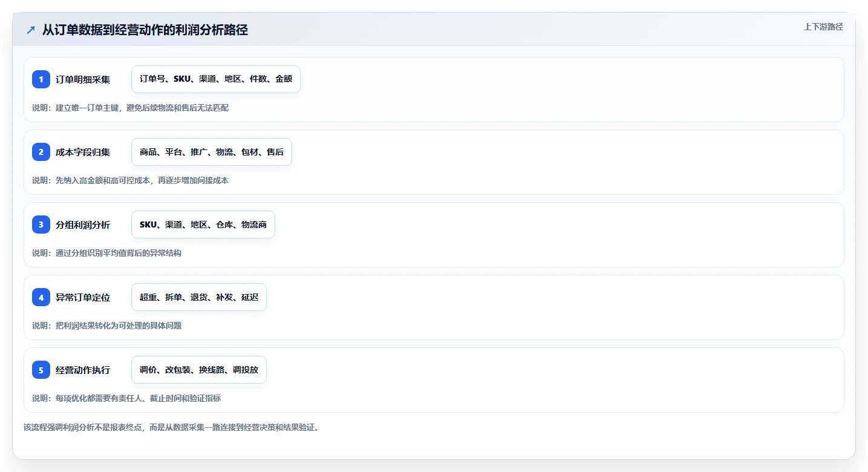The image size is (868, 472).
Task: Click the 调价、改包装、换线路 action chip
Action: 199,370
